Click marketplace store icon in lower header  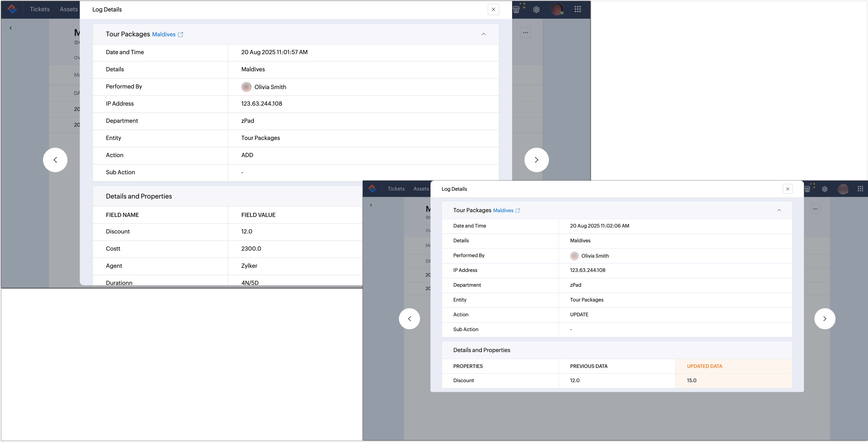point(807,189)
